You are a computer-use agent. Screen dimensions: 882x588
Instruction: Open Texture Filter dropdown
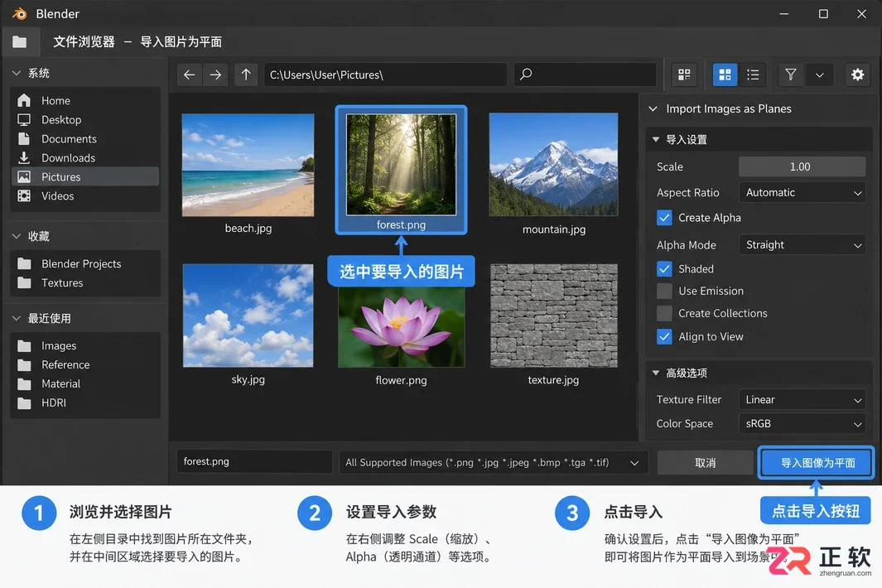coord(802,399)
